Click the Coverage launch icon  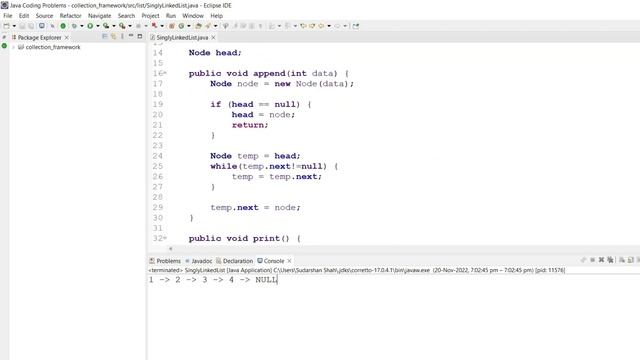tap(106, 26)
